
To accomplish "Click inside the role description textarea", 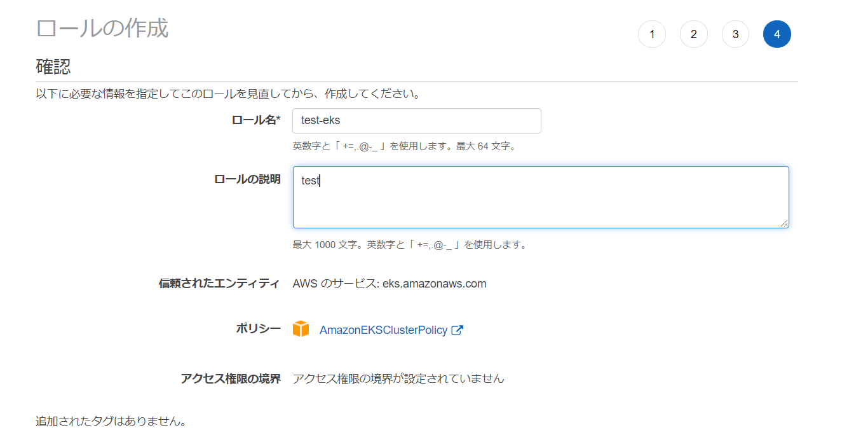I will pos(540,197).
